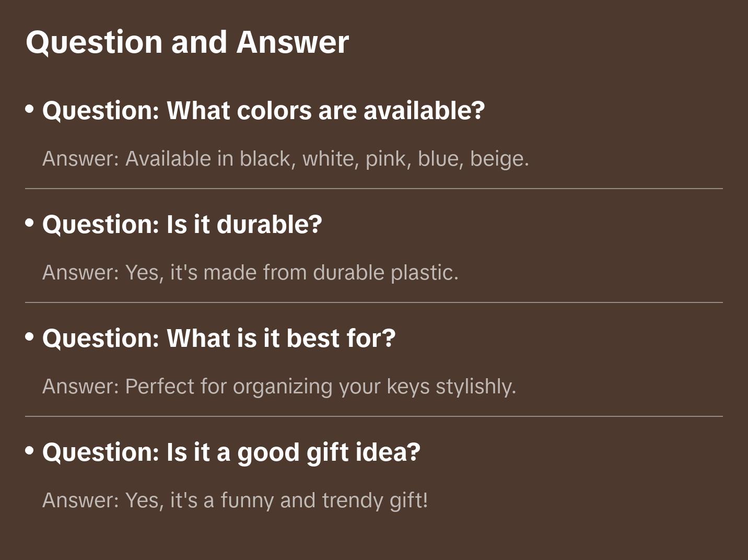Click the bullet before the durable question
This screenshot has height=560, width=748.
(x=30, y=223)
